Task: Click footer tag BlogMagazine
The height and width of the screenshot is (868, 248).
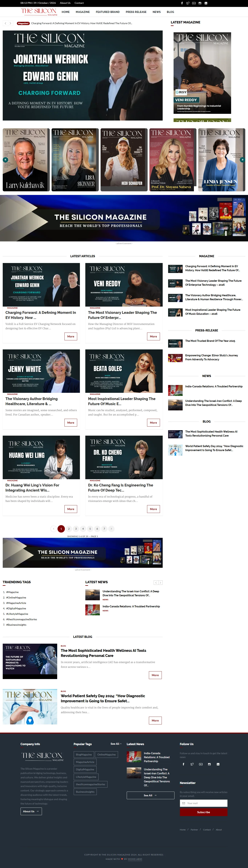Action: click(x=84, y=754)
